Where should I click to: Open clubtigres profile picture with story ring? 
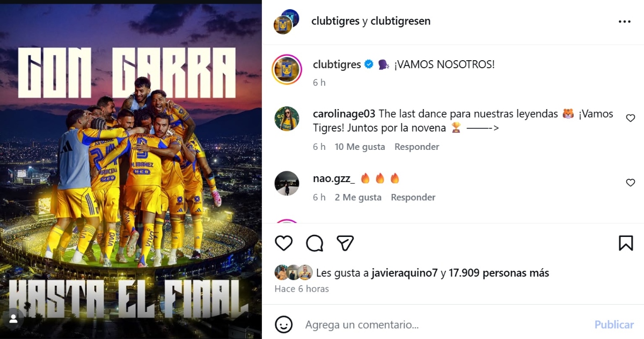287,69
